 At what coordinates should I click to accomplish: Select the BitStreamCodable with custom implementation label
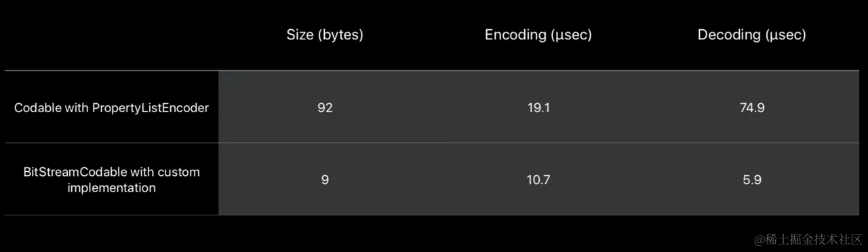pyautogui.click(x=111, y=180)
